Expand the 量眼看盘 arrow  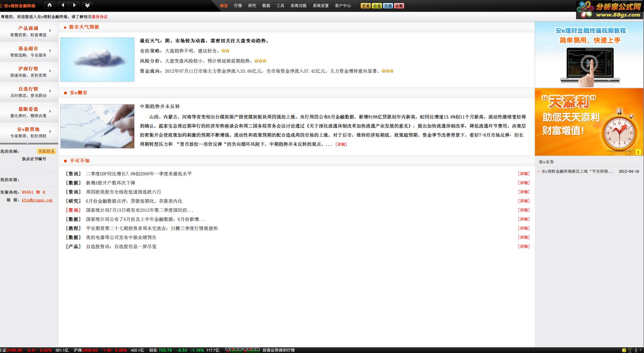point(50,111)
